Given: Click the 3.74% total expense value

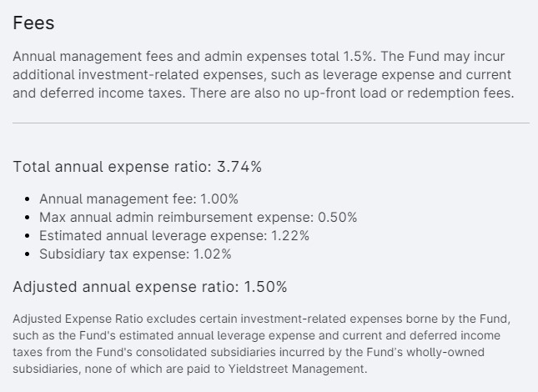Looking at the screenshot, I should (x=239, y=167).
